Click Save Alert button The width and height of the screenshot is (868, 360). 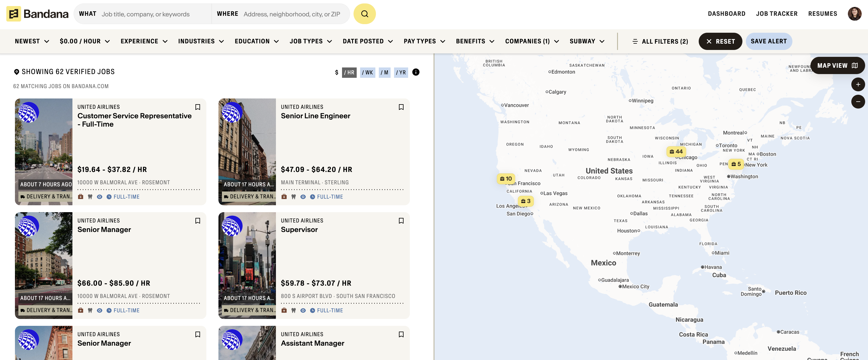pyautogui.click(x=769, y=41)
